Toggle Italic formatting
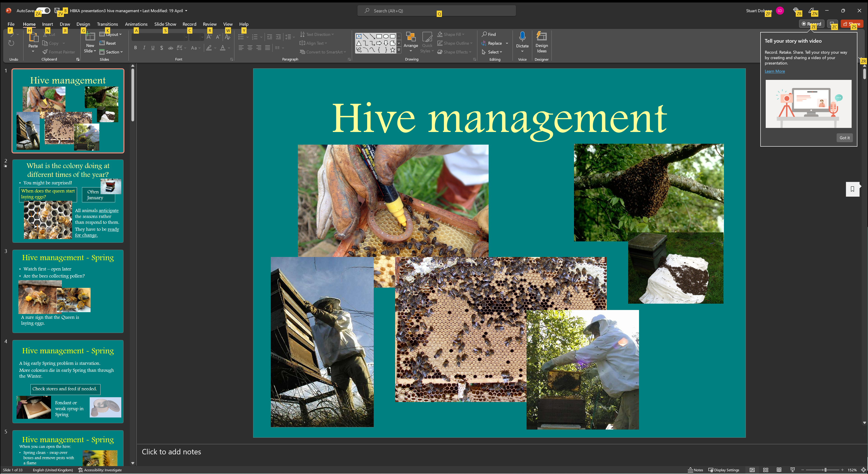This screenshot has height=474, width=868. click(x=144, y=48)
